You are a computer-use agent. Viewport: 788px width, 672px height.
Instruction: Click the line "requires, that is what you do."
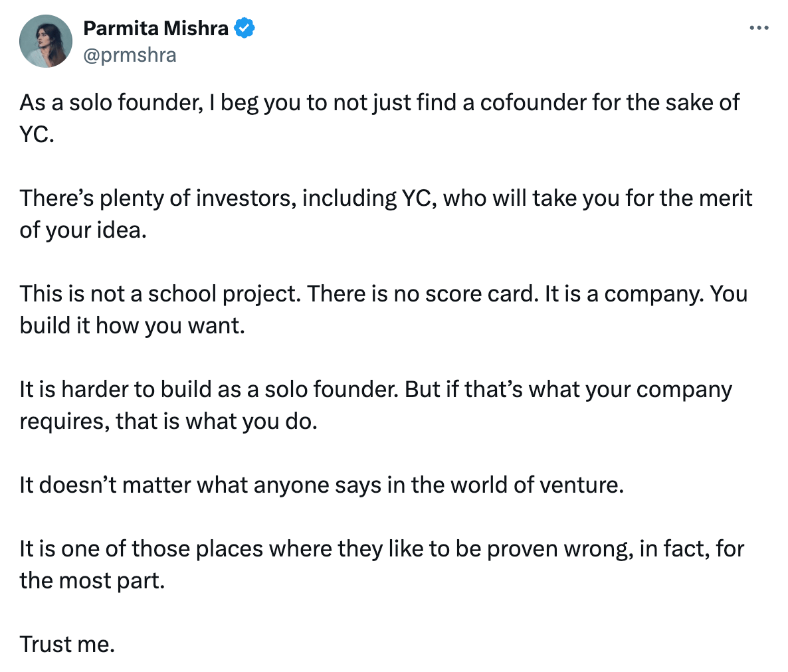(x=168, y=421)
